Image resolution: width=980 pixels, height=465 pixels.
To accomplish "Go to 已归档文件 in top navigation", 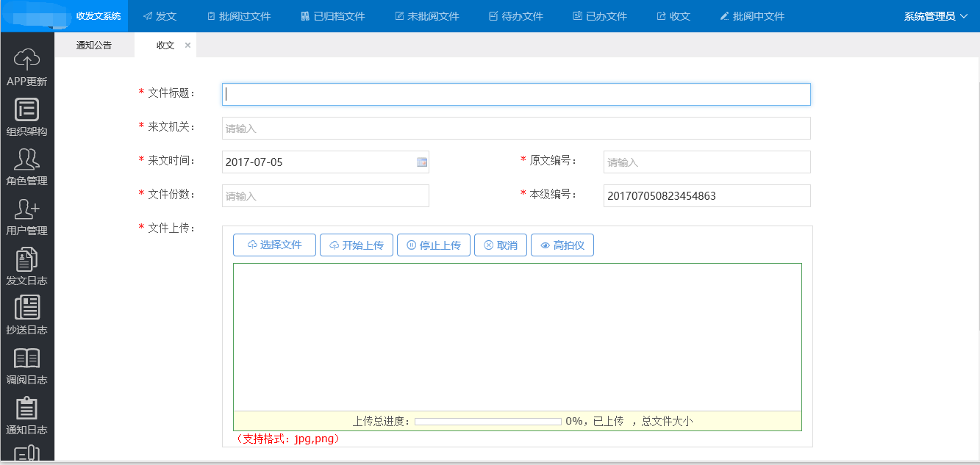I will pyautogui.click(x=332, y=16).
